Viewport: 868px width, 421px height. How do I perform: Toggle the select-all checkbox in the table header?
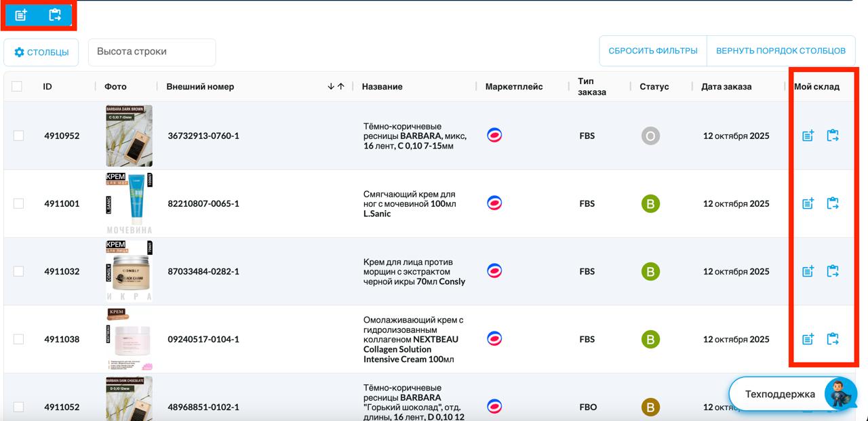pyautogui.click(x=17, y=86)
